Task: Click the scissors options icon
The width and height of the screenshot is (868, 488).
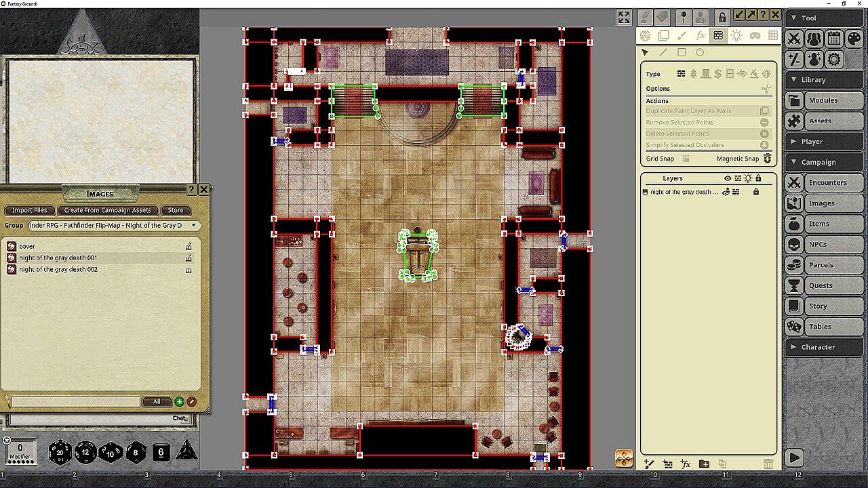Action: pos(766,89)
